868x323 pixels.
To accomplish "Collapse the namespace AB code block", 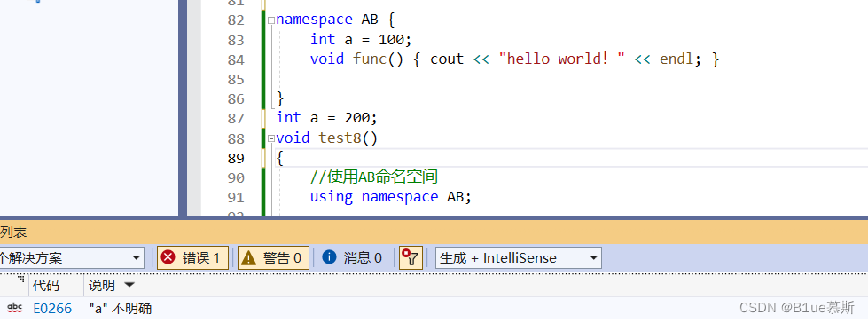I will pos(270,20).
